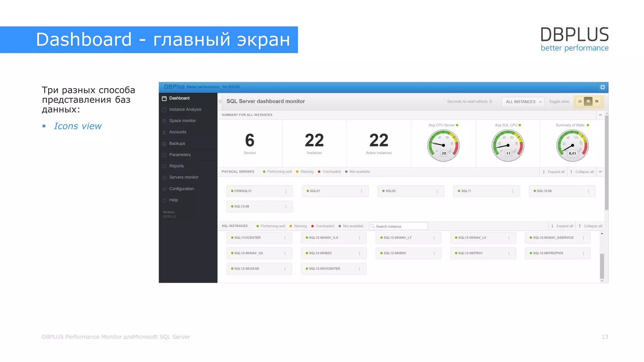This screenshot has width=644, height=362.
Task: Select the SQL12-08\PROPHIX instance name
Action: click(548, 253)
